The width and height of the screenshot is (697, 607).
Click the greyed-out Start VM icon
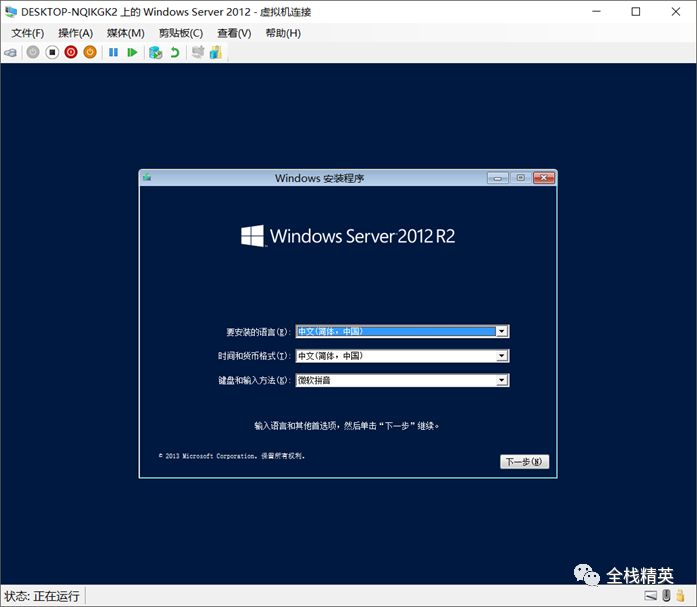(33, 52)
